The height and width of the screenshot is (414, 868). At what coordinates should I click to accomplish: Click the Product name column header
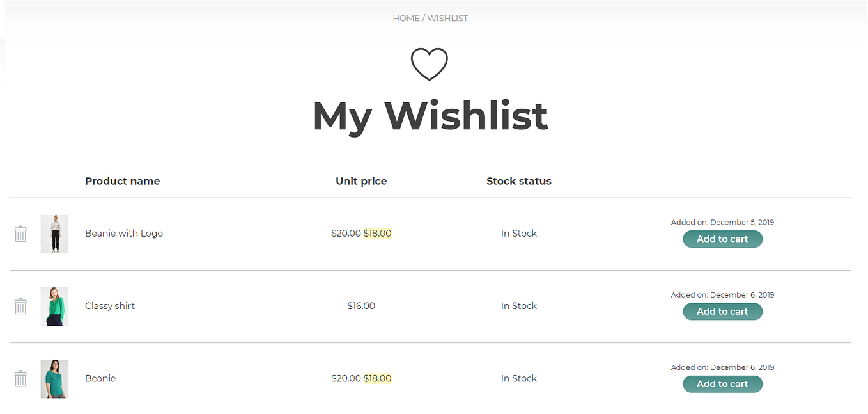pyautogui.click(x=122, y=181)
